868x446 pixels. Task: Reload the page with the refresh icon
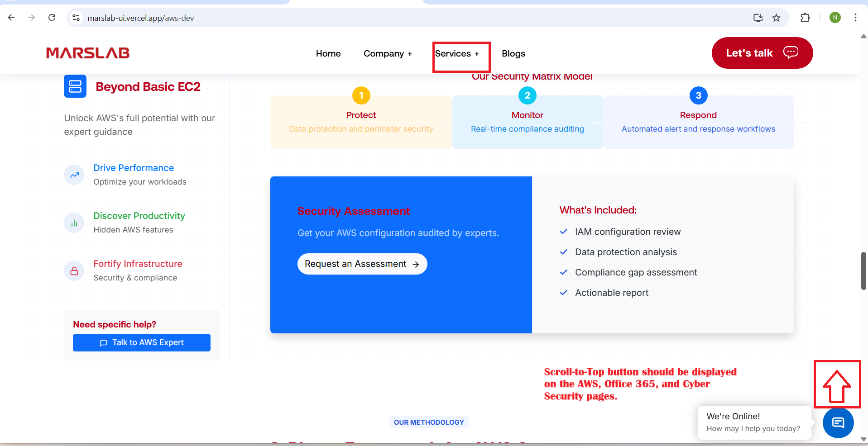pyautogui.click(x=52, y=18)
